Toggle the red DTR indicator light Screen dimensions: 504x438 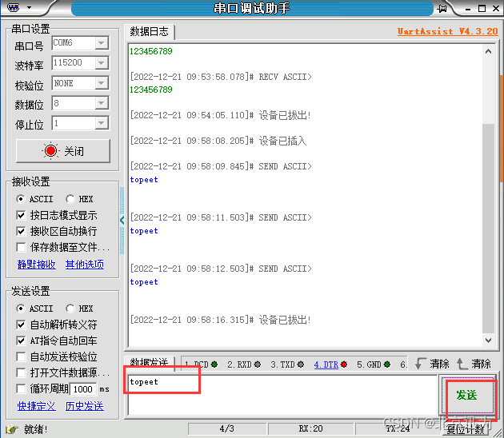[344, 364]
